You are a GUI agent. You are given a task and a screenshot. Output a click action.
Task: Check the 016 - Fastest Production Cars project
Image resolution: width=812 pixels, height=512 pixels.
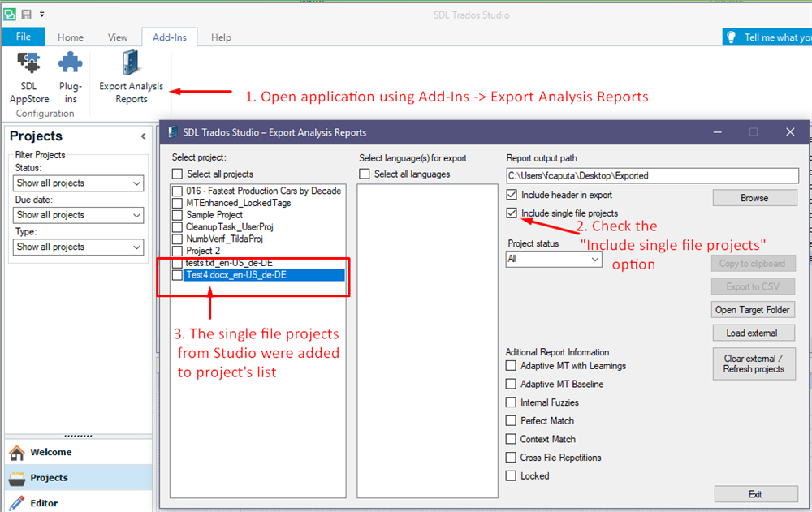point(177,191)
